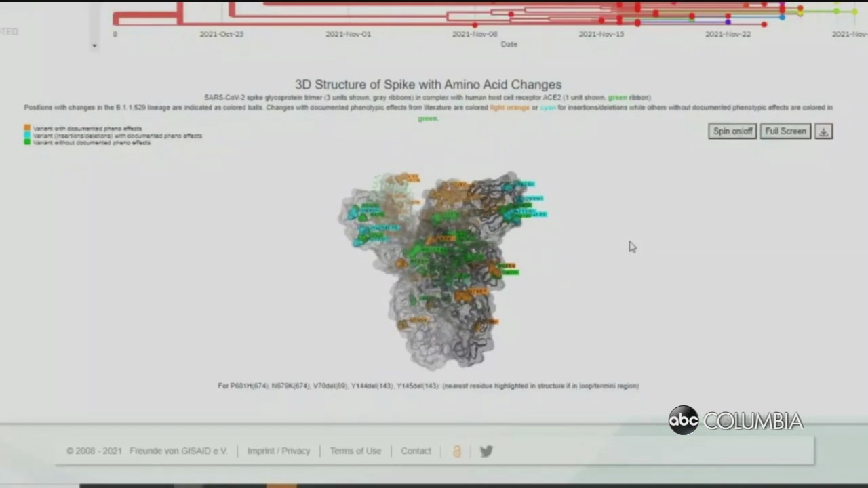Toggle the Spin on/off button
The image size is (868, 488).
[732, 131]
